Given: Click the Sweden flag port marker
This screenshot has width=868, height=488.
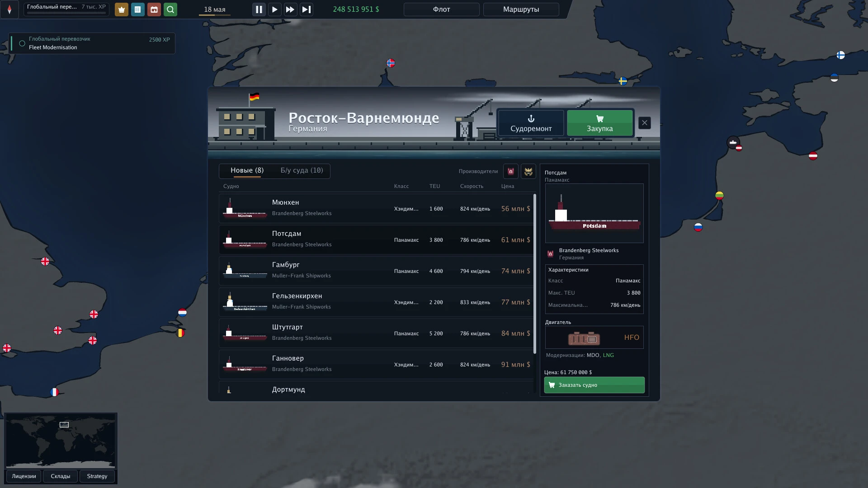Looking at the screenshot, I should point(623,81).
